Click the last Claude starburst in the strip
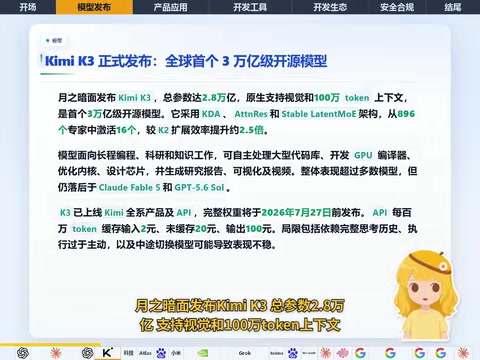480x360 pixels. [x=463, y=353]
